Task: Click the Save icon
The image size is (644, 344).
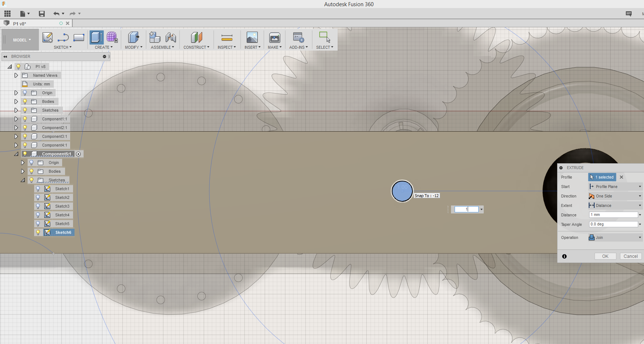Action: 42,14
